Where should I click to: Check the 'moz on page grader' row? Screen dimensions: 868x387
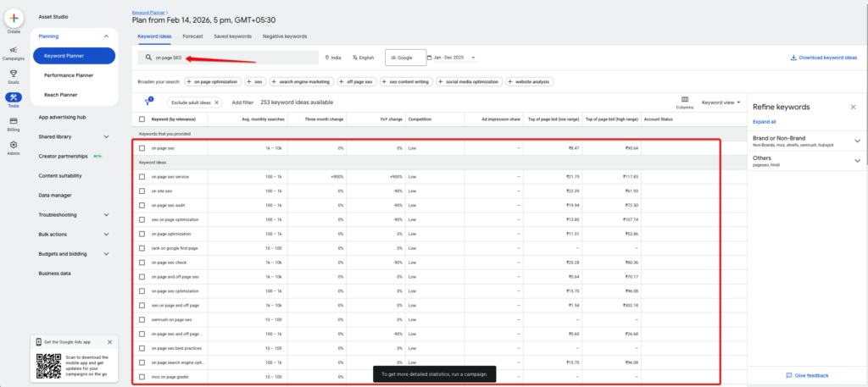click(x=142, y=377)
